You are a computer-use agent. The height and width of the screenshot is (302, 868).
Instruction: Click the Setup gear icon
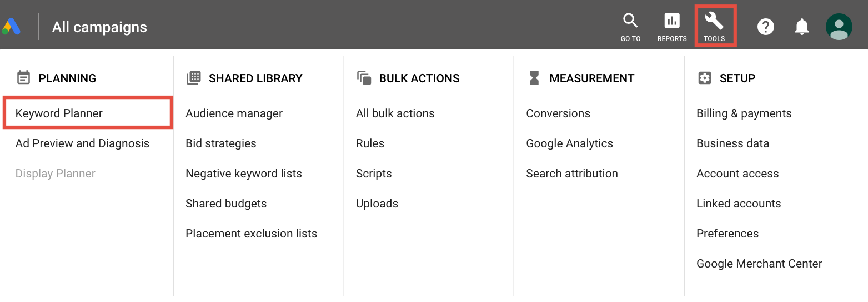point(705,78)
